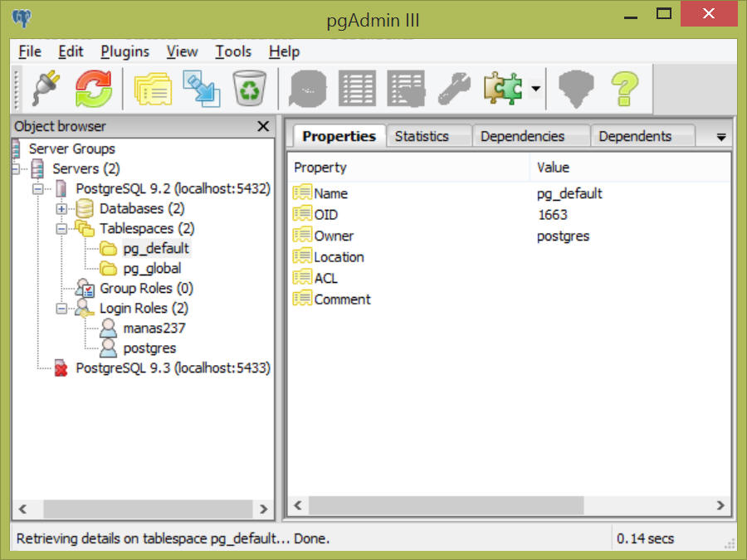747x560 pixels.
Task: Open the plugins dropdown arrow
Action: (x=536, y=89)
